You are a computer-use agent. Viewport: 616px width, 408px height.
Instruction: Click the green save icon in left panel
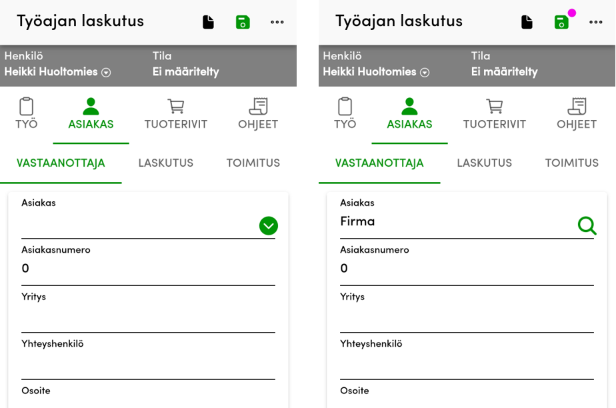(242, 22)
